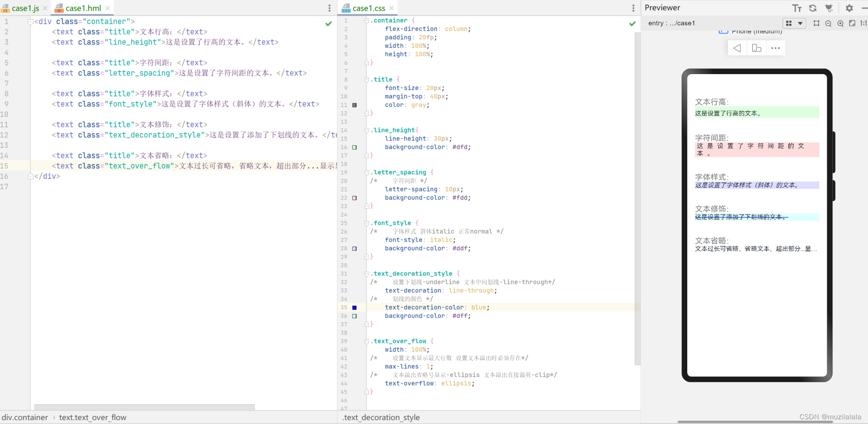
Task: Click .text_decoration_style CSS breadcrumb
Action: click(381, 417)
